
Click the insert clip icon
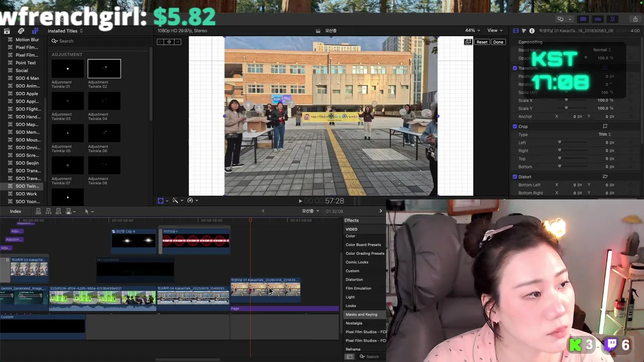(48, 211)
